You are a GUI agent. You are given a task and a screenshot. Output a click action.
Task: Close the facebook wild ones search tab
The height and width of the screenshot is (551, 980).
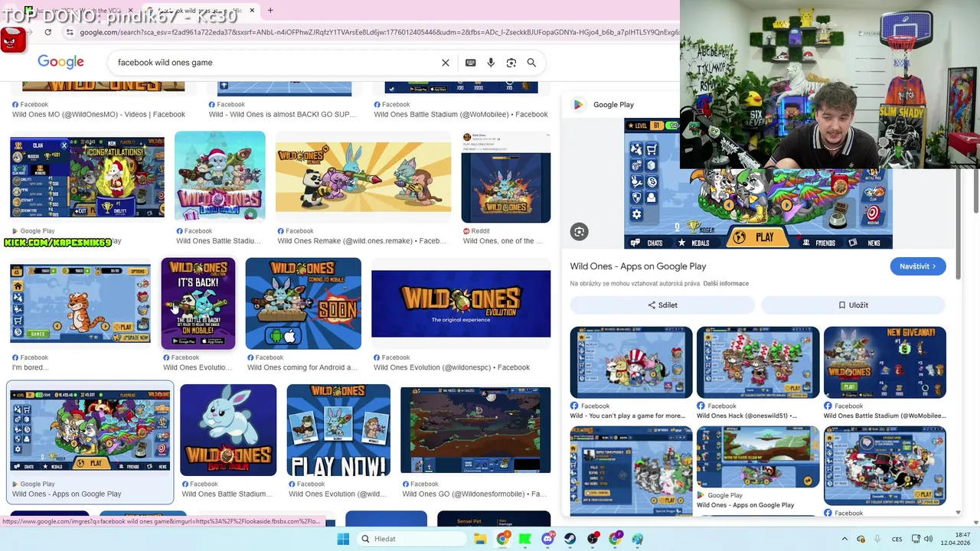coord(253,11)
